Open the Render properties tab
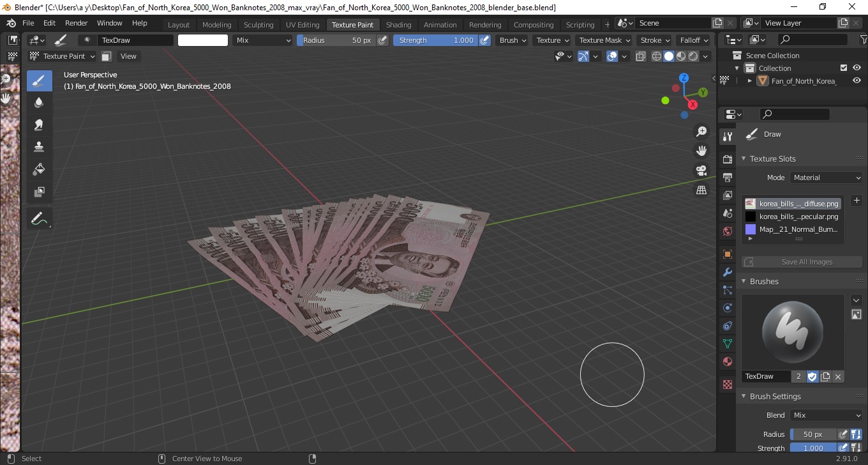Image resolution: width=868 pixels, height=465 pixels. point(727,159)
